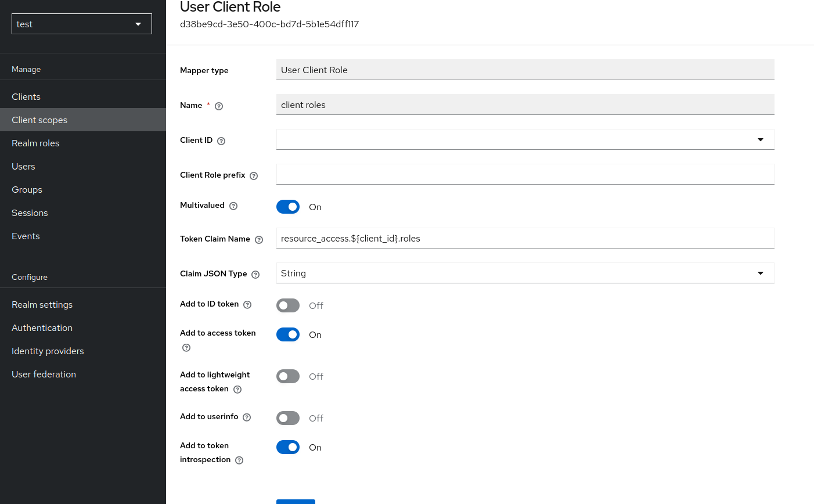
Task: View help for Multivalued setting
Action: point(233,206)
